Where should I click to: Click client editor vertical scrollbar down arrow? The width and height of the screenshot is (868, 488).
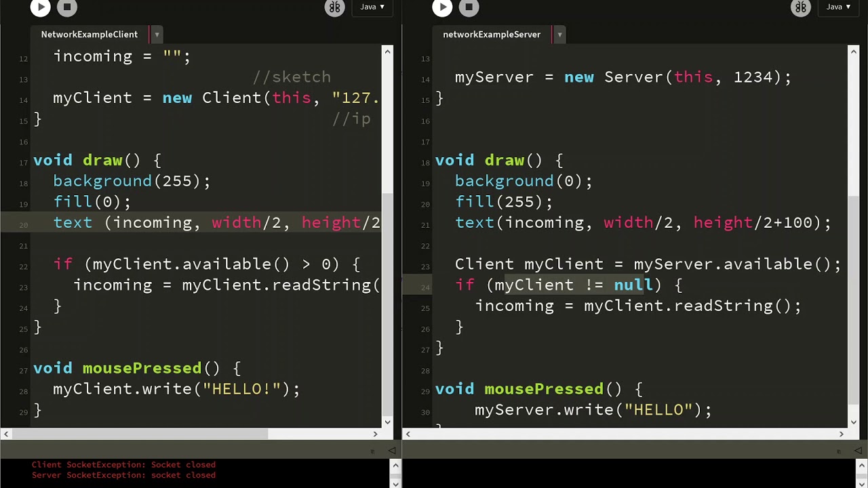tap(388, 422)
